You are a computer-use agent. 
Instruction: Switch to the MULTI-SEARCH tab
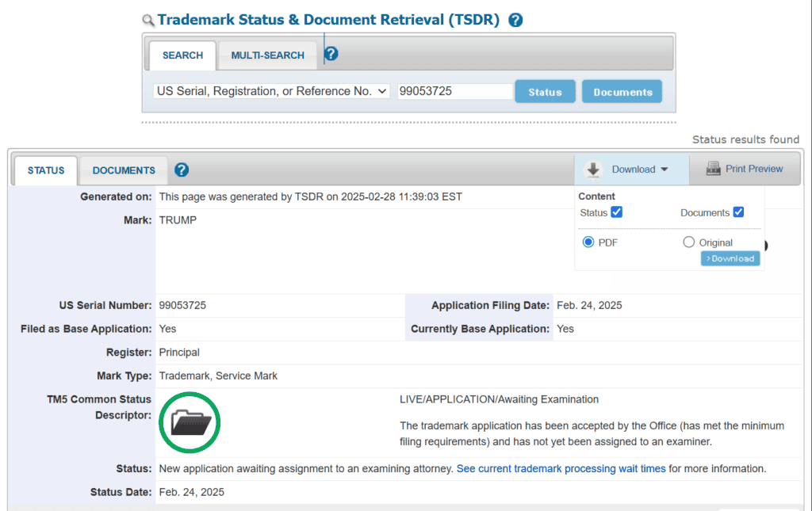(x=268, y=55)
